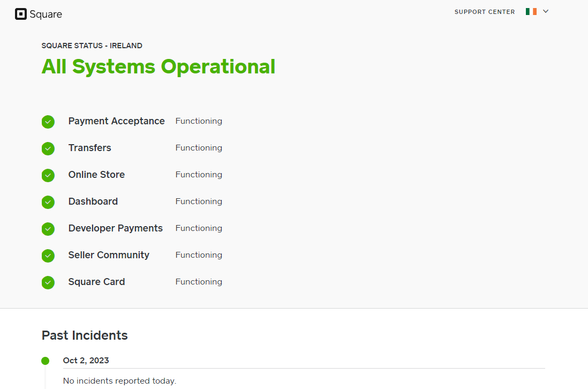Click the Dashboard green check icon

pos(48,202)
